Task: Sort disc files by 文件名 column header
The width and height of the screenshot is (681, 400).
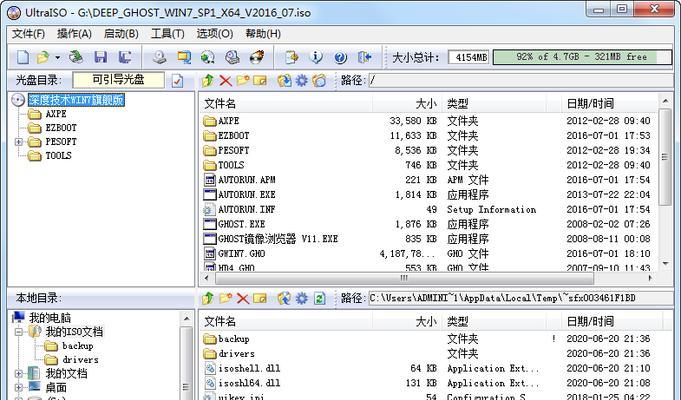Action: coord(287,103)
